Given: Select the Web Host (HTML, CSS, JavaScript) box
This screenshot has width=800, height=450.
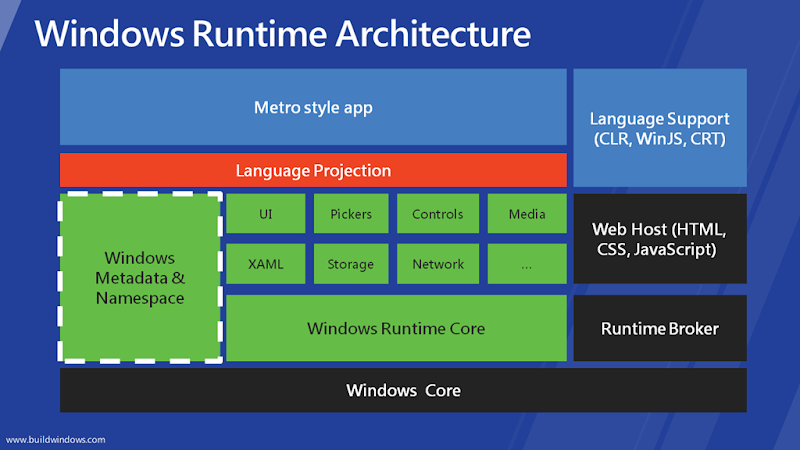Looking at the screenshot, I should (x=660, y=239).
